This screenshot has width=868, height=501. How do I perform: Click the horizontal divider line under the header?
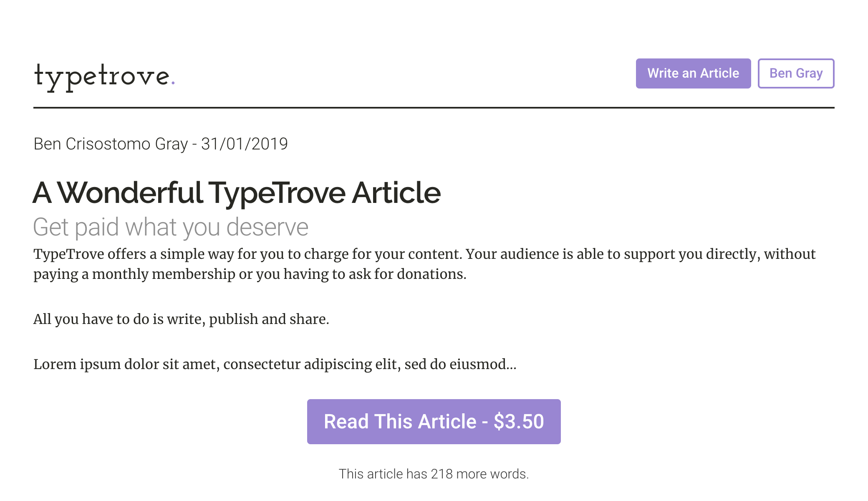coord(434,108)
